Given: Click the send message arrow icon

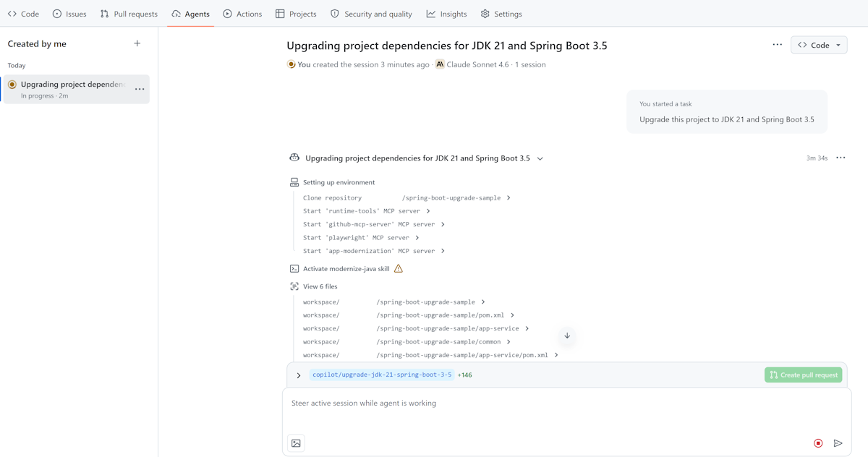Looking at the screenshot, I should coord(838,443).
